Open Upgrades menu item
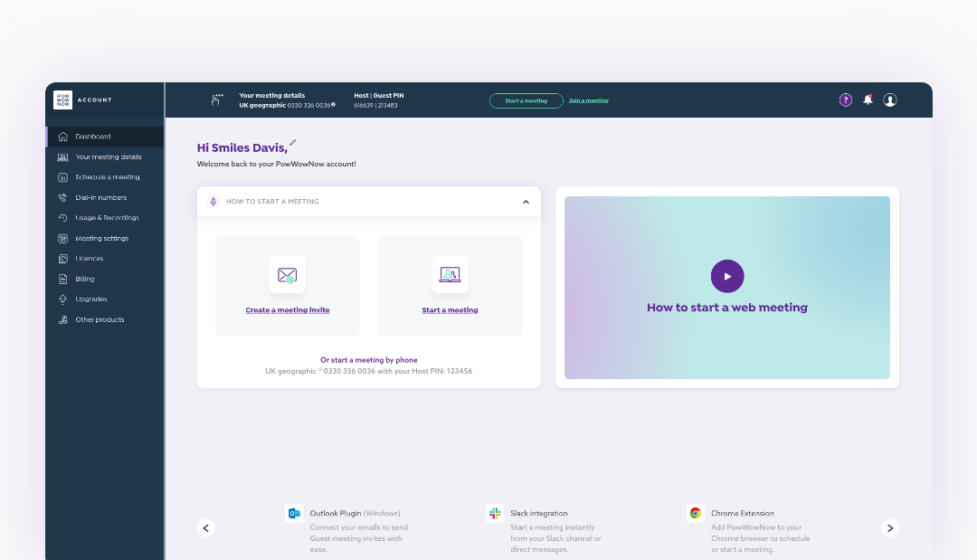 pos(105,299)
